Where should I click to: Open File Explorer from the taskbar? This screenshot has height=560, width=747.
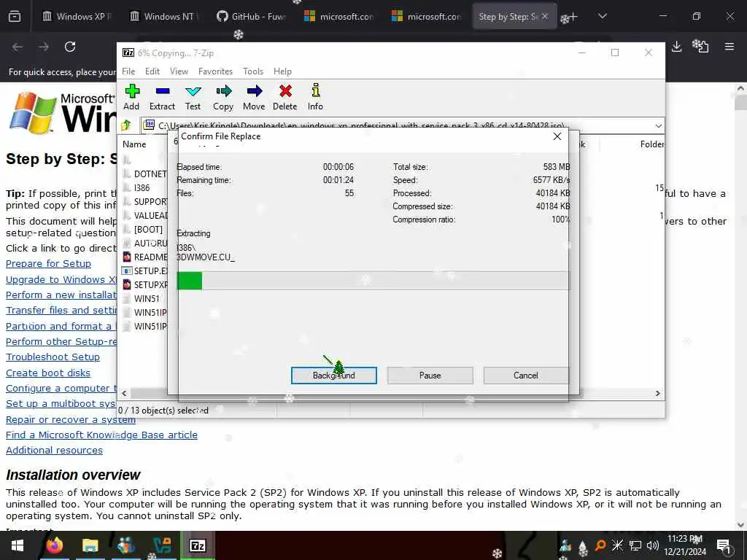coord(90,545)
